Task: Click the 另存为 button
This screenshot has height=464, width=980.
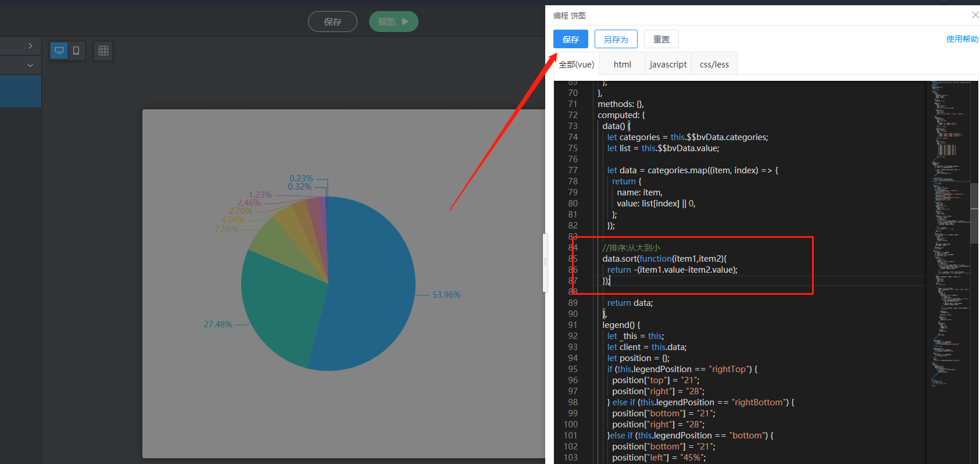Action: (x=616, y=39)
